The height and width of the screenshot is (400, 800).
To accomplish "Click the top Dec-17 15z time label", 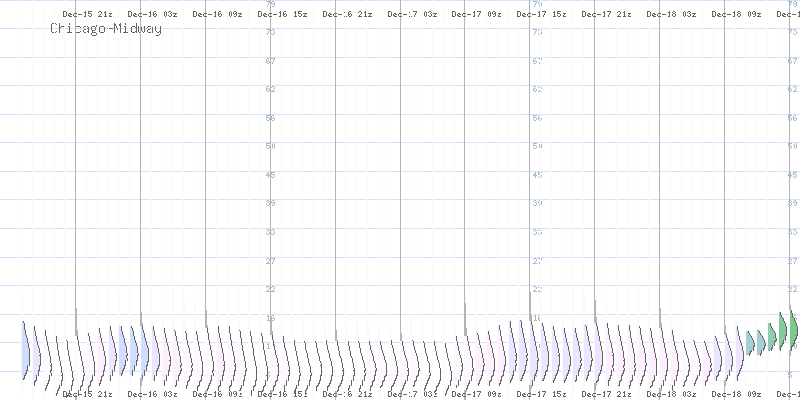I will click(541, 14).
